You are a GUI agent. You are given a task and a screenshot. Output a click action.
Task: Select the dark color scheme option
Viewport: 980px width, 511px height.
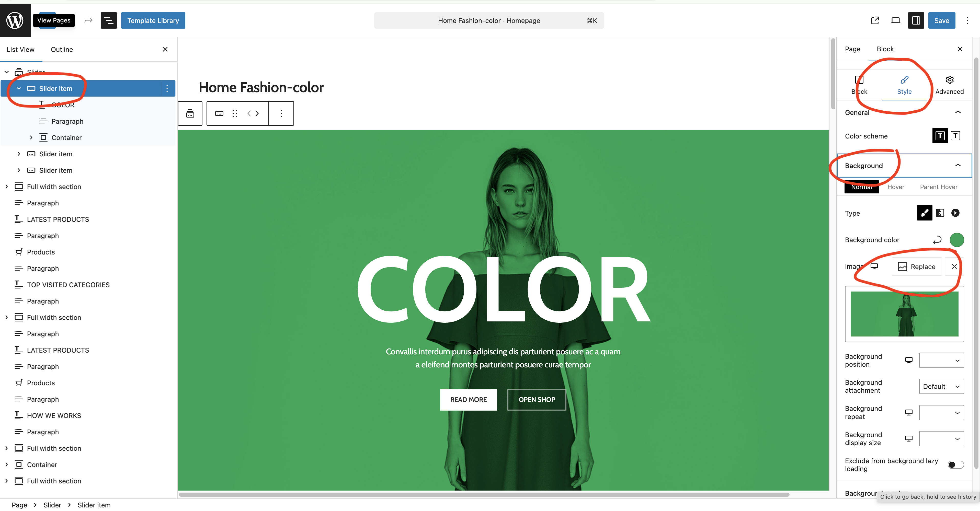[x=940, y=136]
